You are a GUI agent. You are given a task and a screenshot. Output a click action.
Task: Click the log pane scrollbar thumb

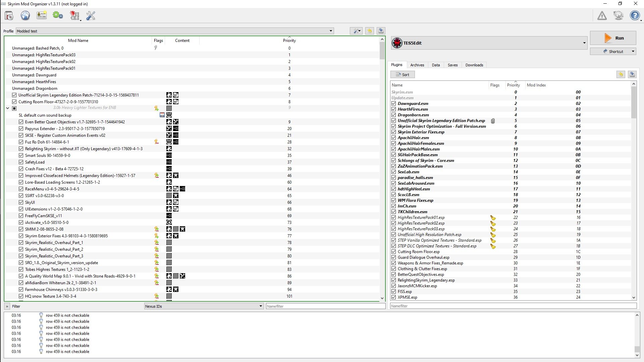[637, 350]
